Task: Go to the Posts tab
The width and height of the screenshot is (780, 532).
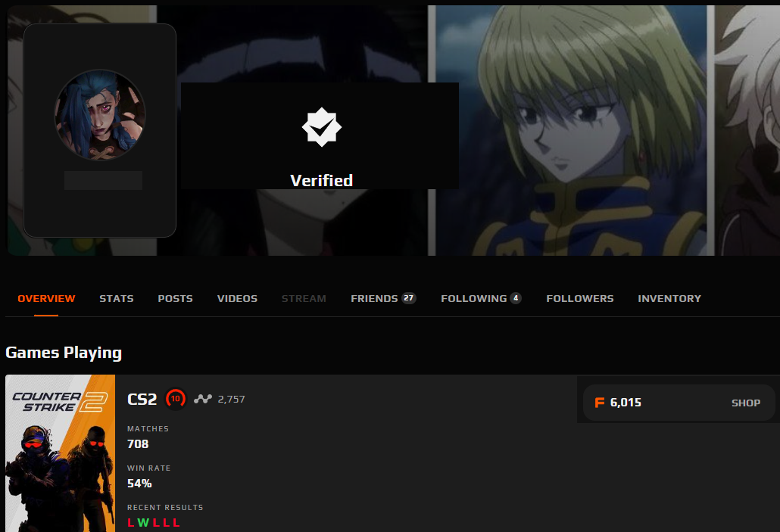Action: coord(175,298)
